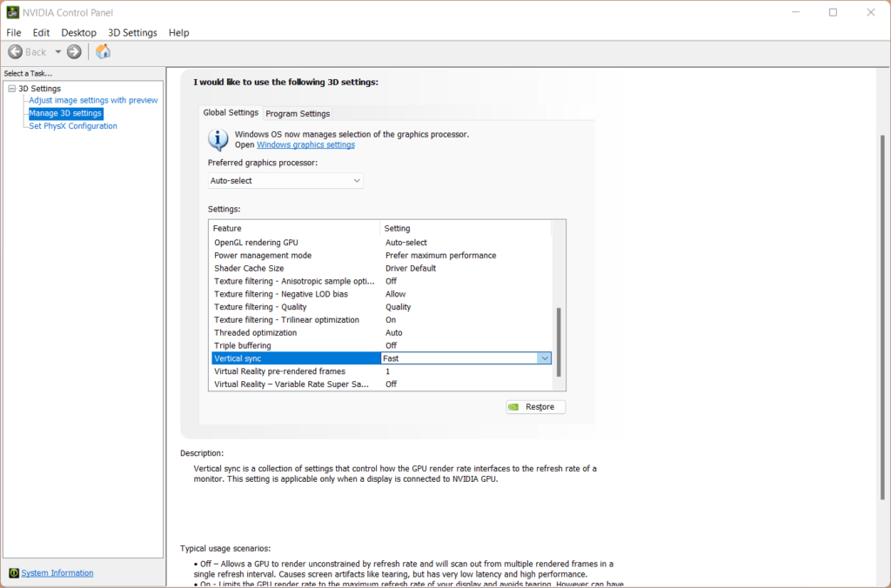Open the Edit menu
Viewport: 891px width, 588px height.
(x=41, y=32)
